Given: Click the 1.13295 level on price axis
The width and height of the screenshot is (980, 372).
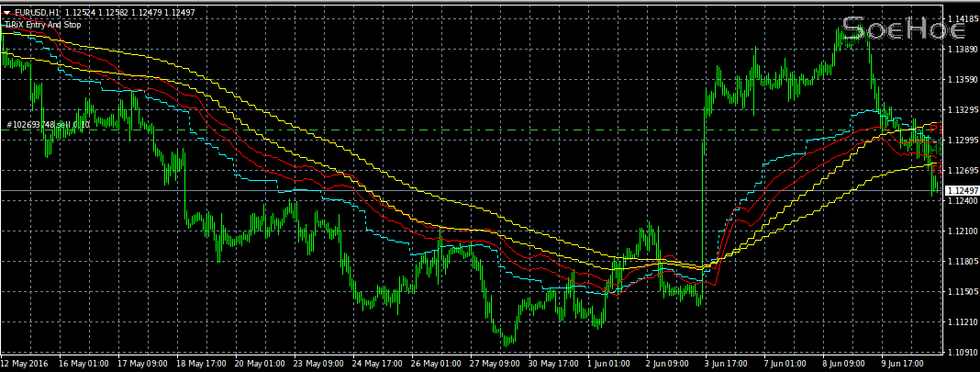Looking at the screenshot, I should 961,109.
